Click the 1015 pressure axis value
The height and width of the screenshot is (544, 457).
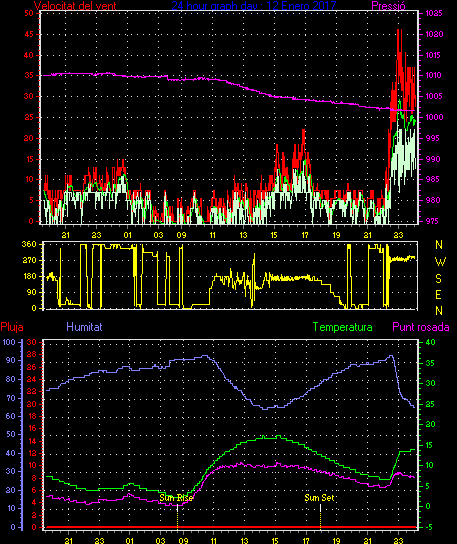tap(434, 55)
